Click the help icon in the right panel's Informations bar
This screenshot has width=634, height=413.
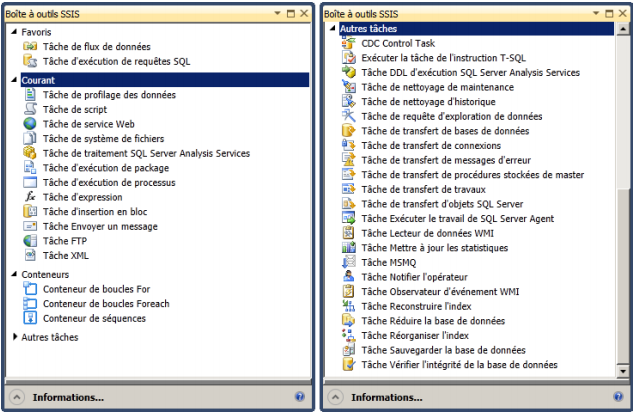(617, 397)
